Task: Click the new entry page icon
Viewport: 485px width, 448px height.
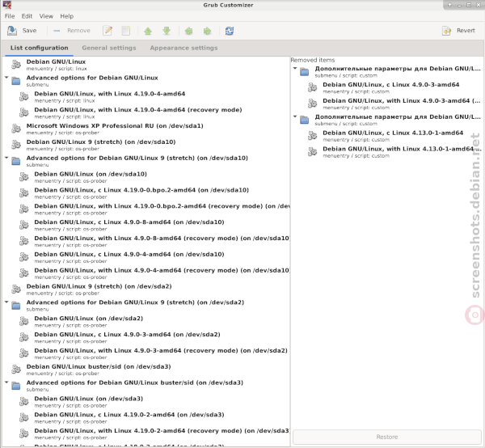Action: tap(126, 31)
